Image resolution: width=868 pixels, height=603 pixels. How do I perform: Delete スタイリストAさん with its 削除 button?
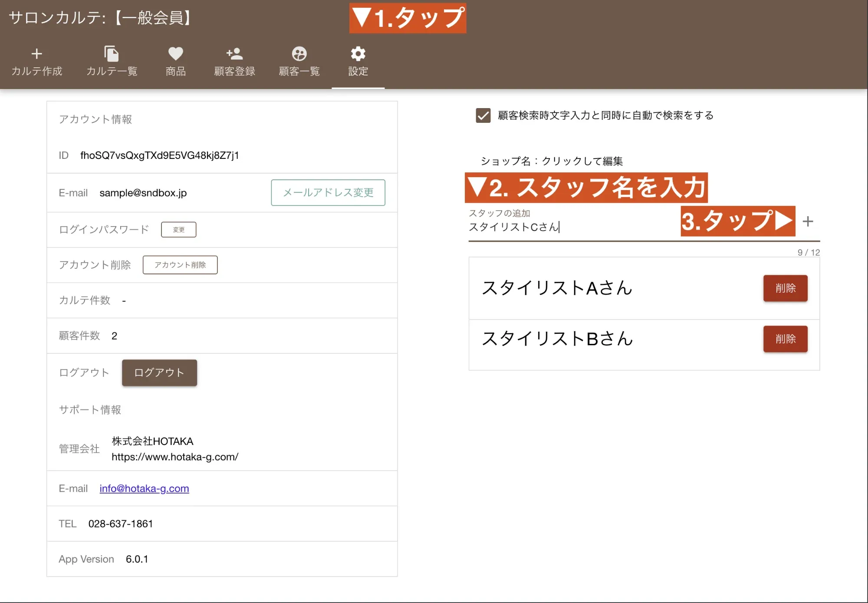[x=785, y=288]
